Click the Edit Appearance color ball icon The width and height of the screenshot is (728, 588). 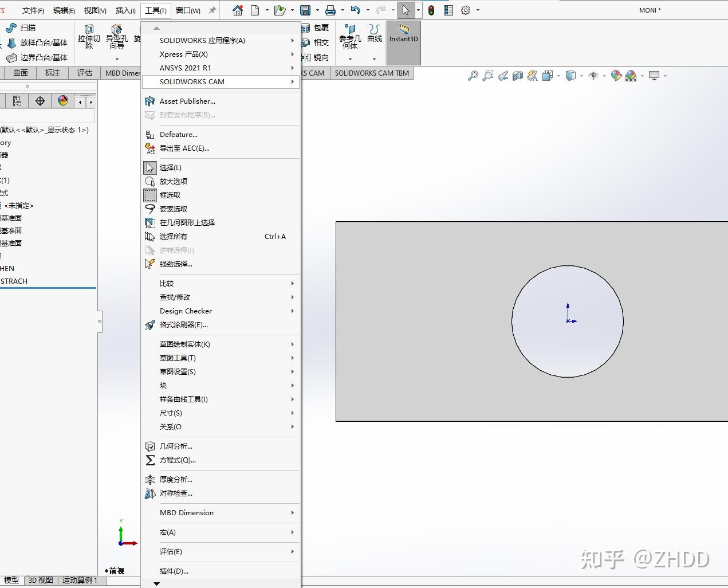(616, 76)
